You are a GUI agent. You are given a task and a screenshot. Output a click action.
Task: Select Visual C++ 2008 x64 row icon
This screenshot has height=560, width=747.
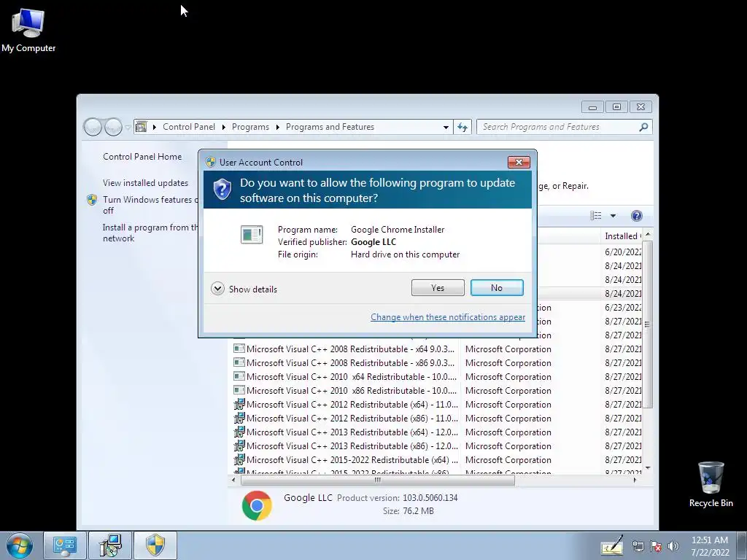point(239,349)
